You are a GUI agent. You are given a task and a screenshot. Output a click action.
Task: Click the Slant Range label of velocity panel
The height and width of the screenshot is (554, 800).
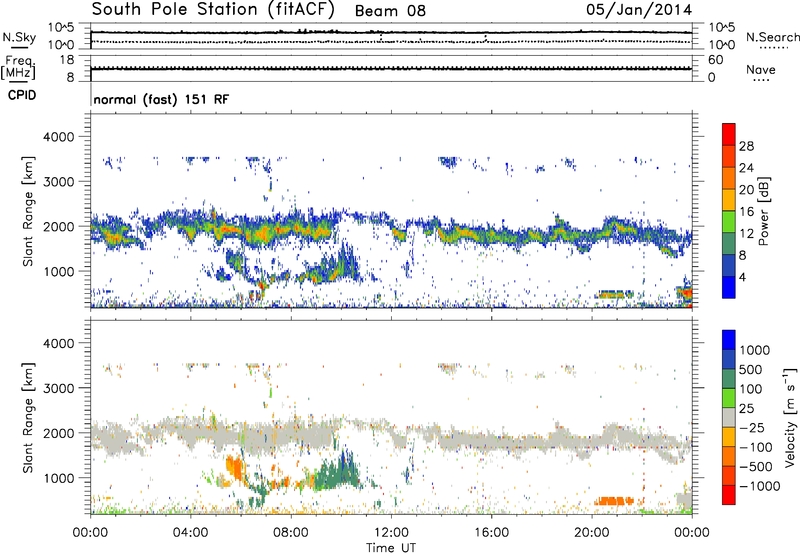28,417
